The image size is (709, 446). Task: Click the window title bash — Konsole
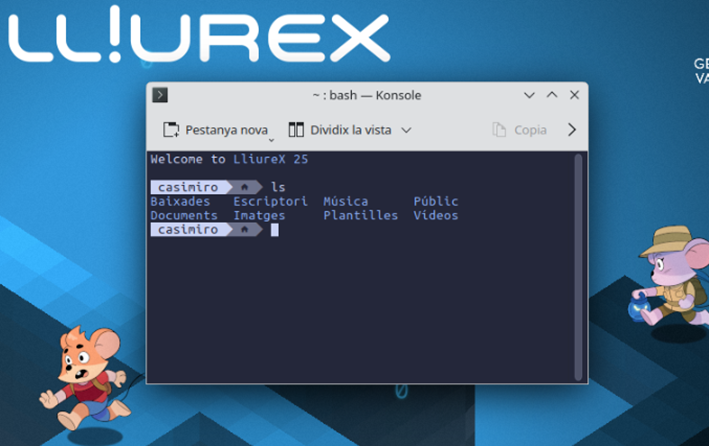click(366, 95)
